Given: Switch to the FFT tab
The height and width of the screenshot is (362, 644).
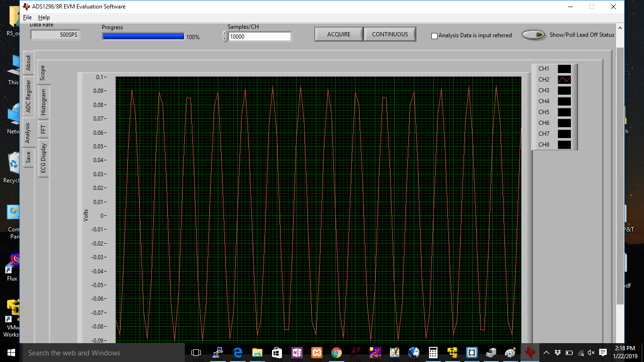Looking at the screenshot, I should 43,128.
